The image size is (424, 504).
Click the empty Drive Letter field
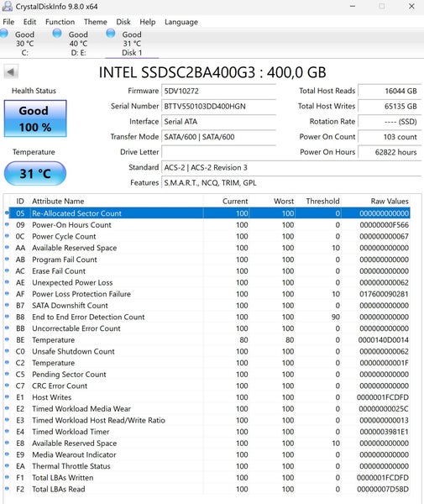pyautogui.click(x=219, y=152)
